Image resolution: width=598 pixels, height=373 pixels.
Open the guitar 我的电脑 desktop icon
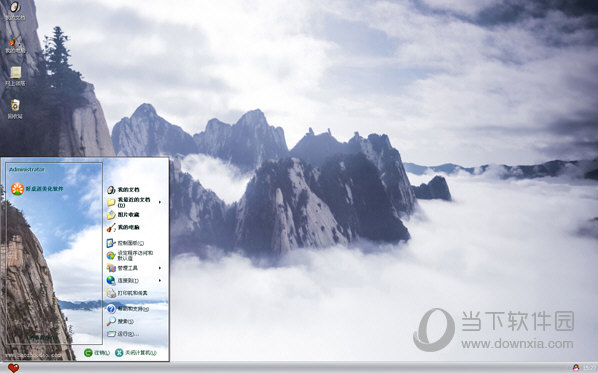[15, 43]
